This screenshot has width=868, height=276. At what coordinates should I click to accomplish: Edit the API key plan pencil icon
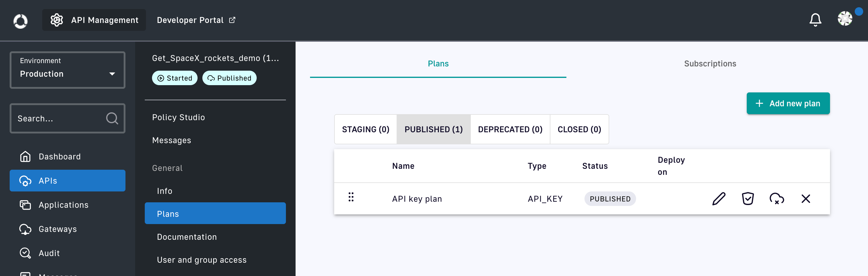(719, 199)
